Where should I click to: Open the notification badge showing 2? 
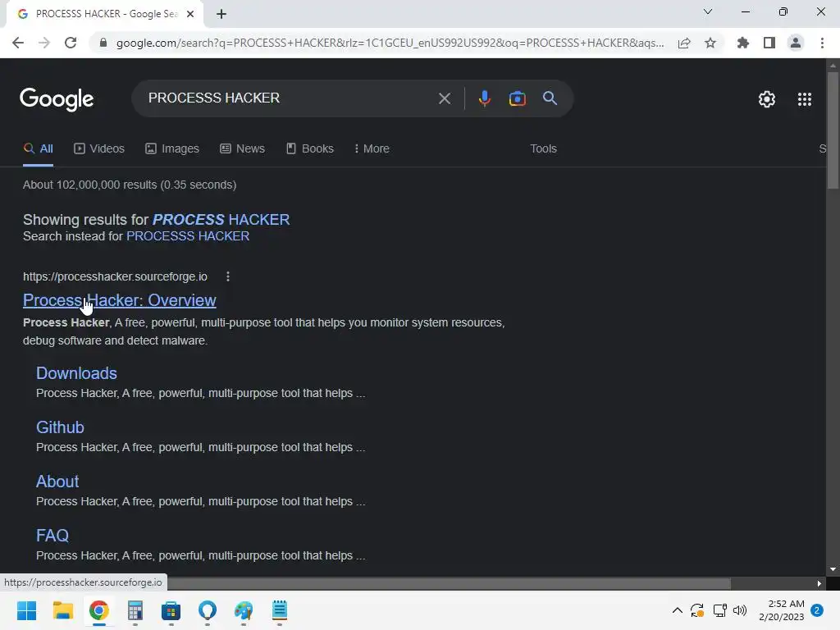(x=817, y=610)
